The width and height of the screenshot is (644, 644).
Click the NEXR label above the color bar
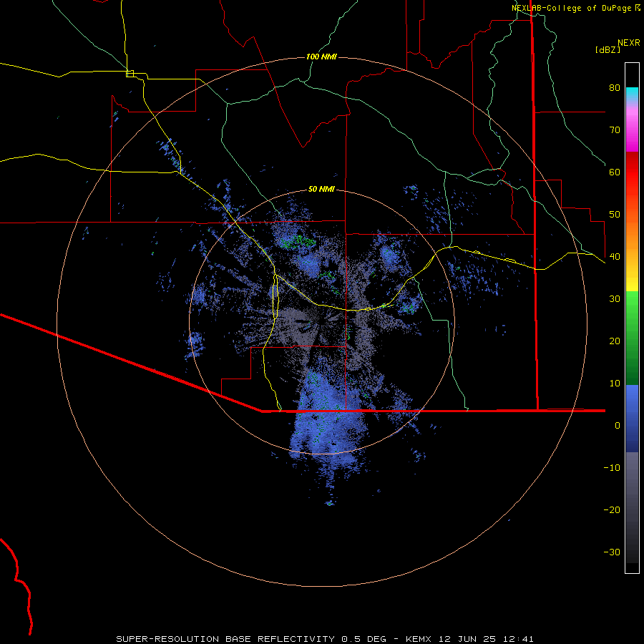point(629,43)
